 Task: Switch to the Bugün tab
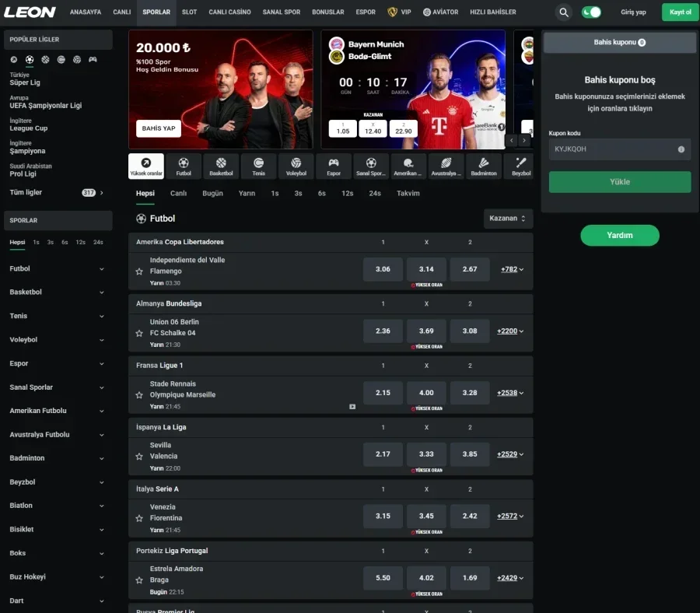tap(212, 194)
